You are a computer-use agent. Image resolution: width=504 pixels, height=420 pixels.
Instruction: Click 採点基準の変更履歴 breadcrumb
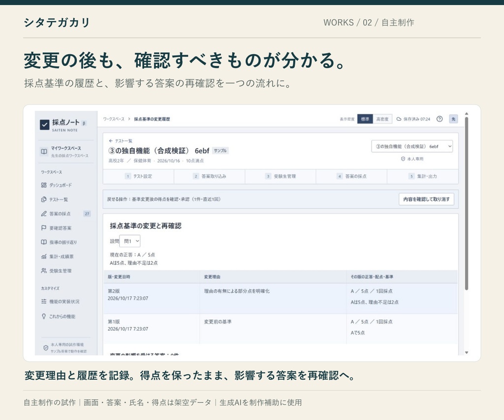tap(152, 119)
